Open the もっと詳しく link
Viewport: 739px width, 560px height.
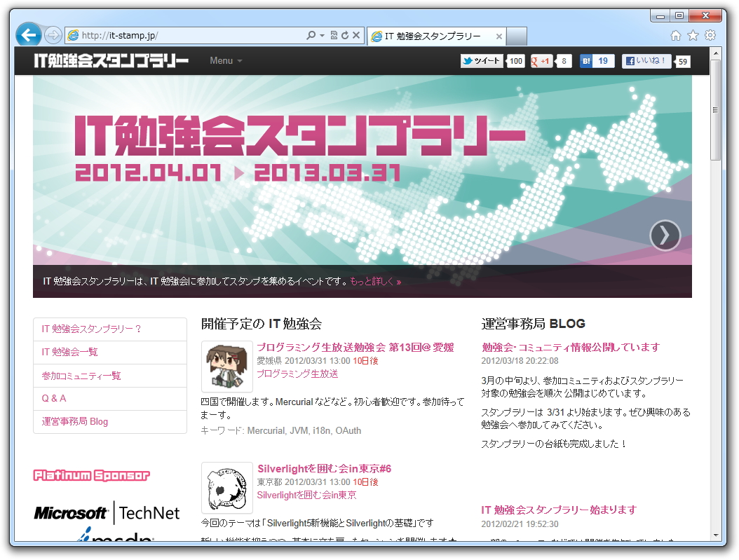(x=376, y=280)
